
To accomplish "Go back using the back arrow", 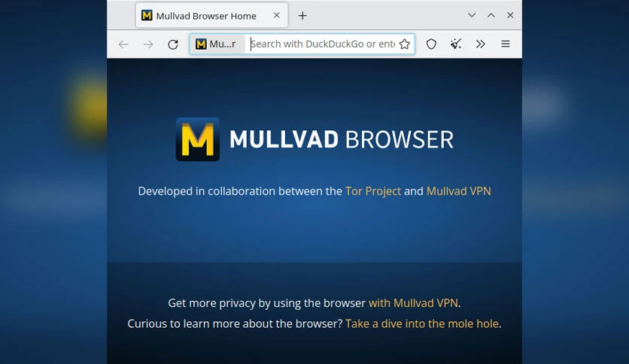I will click(x=123, y=44).
